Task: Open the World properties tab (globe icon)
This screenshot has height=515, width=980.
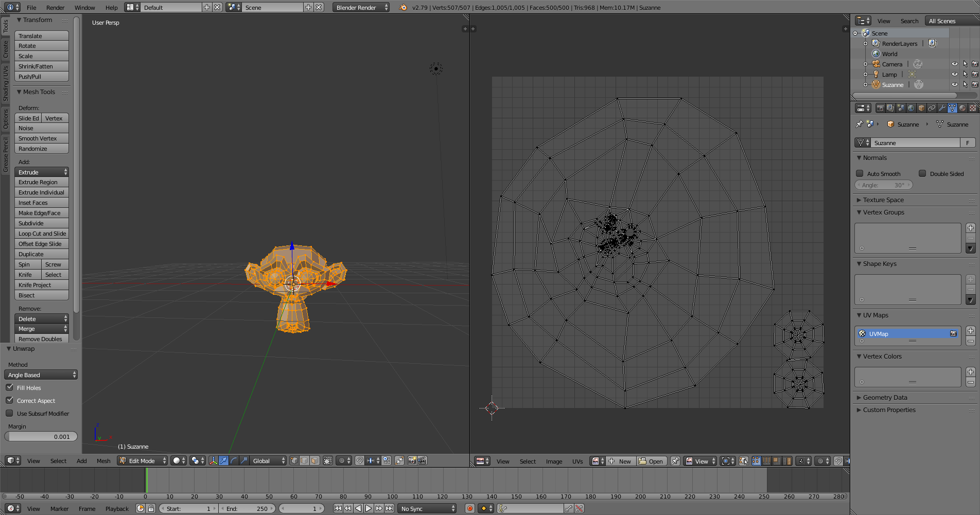Action: pos(911,108)
